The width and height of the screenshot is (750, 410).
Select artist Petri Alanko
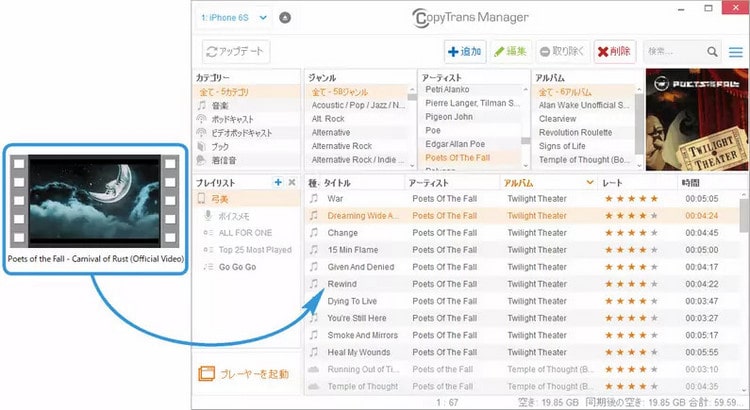471,89
